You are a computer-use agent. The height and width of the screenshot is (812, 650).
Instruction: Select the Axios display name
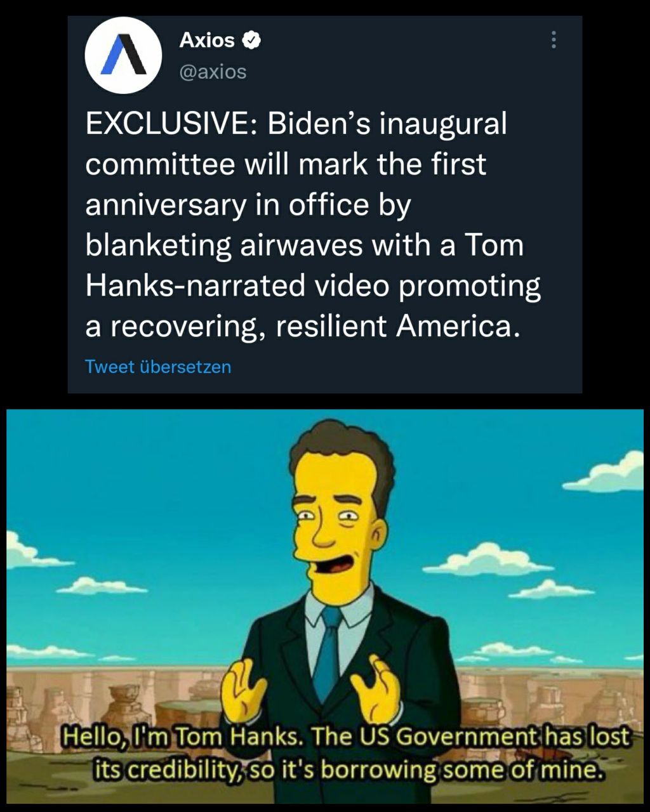point(207,40)
